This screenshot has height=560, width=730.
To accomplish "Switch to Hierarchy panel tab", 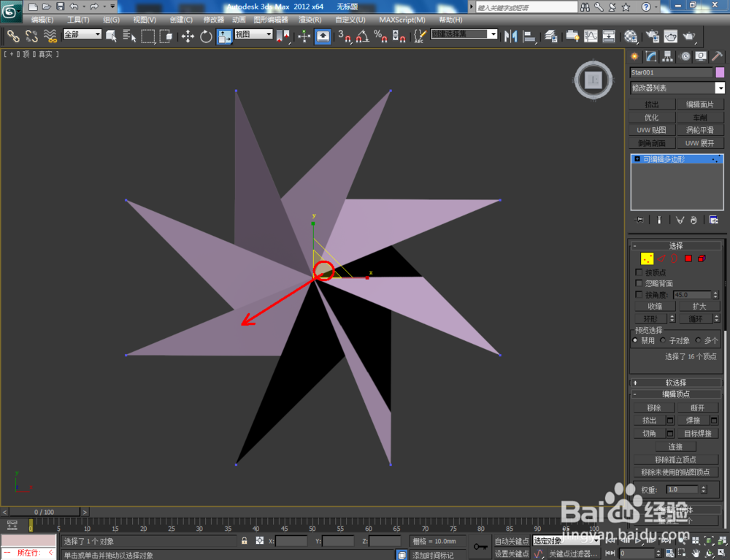I will pos(668,56).
